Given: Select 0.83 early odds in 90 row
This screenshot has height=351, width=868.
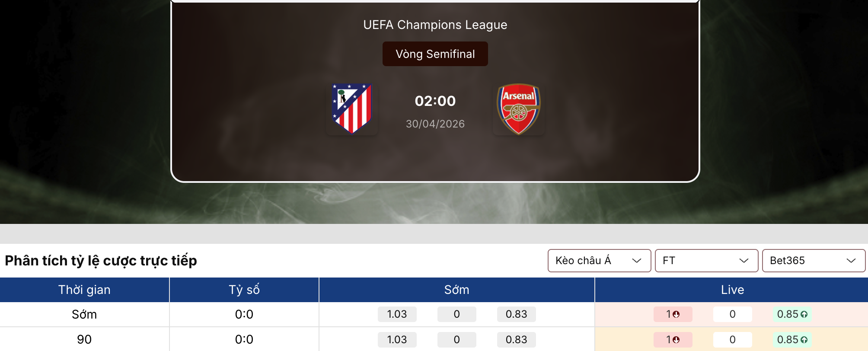Looking at the screenshot, I should [x=516, y=340].
